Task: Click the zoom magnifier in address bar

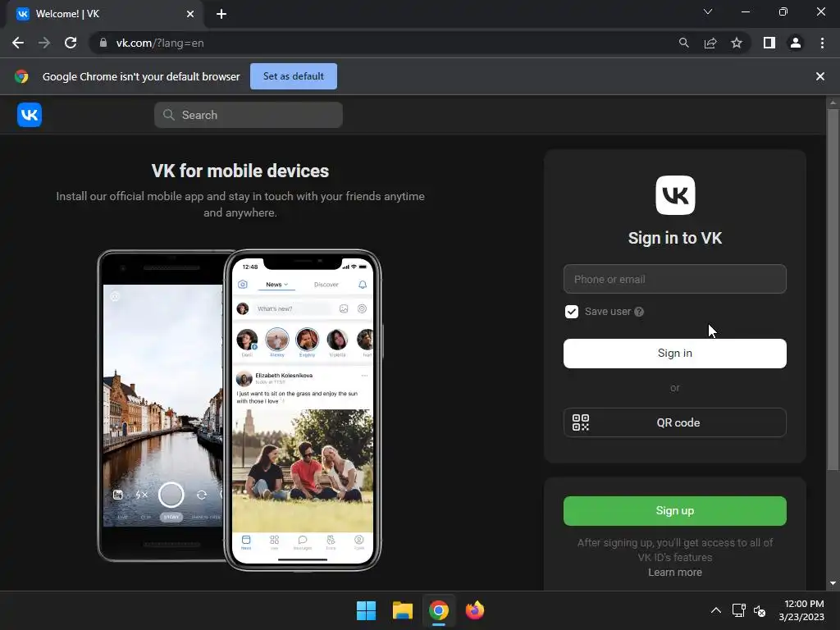Action: tap(683, 43)
